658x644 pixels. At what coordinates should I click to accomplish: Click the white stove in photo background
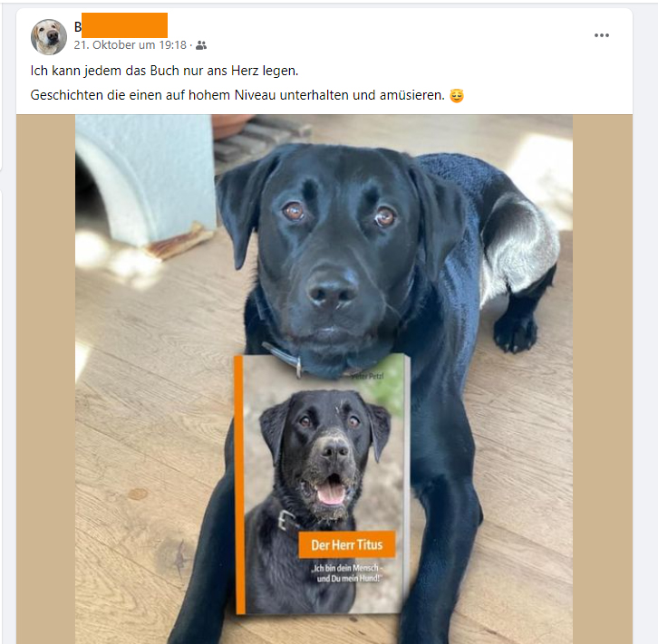(146, 180)
